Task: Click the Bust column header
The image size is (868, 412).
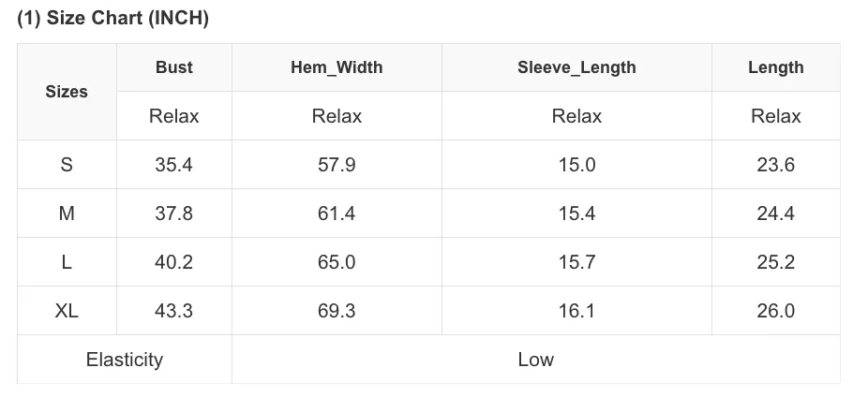Action: tap(173, 67)
